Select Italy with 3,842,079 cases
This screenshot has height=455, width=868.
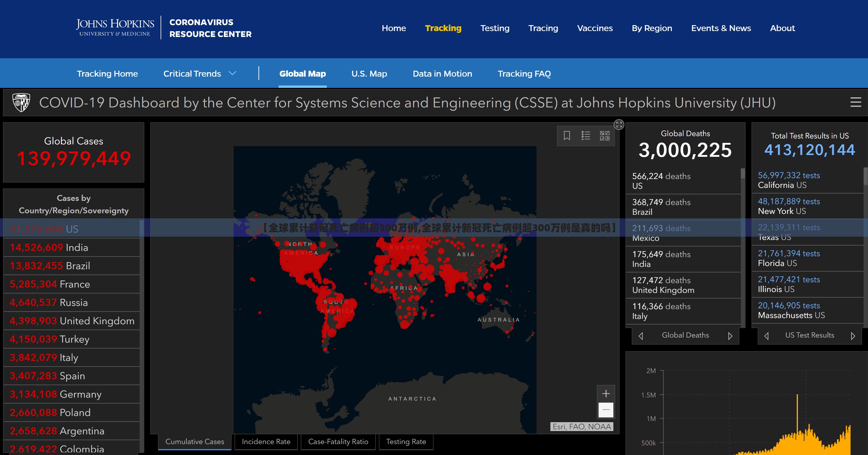click(72, 358)
